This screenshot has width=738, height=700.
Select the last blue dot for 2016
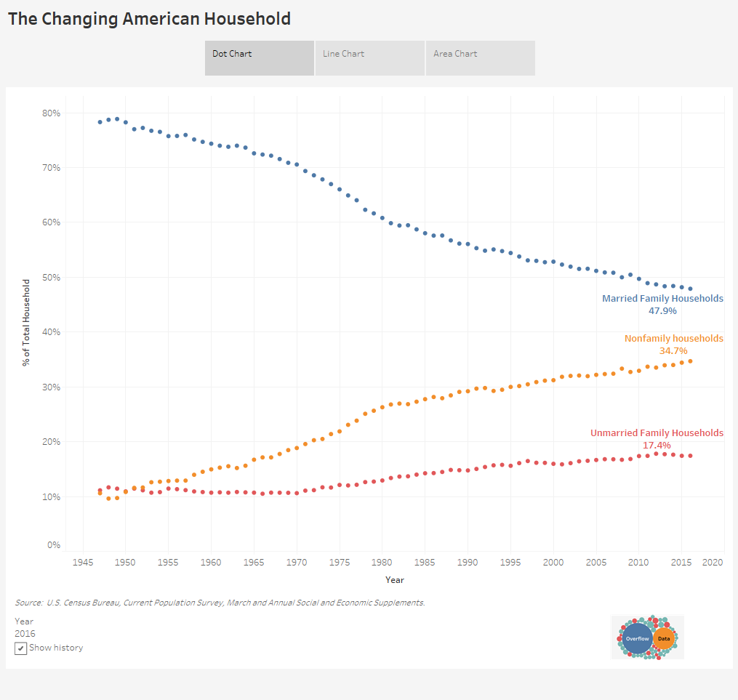coord(689,288)
